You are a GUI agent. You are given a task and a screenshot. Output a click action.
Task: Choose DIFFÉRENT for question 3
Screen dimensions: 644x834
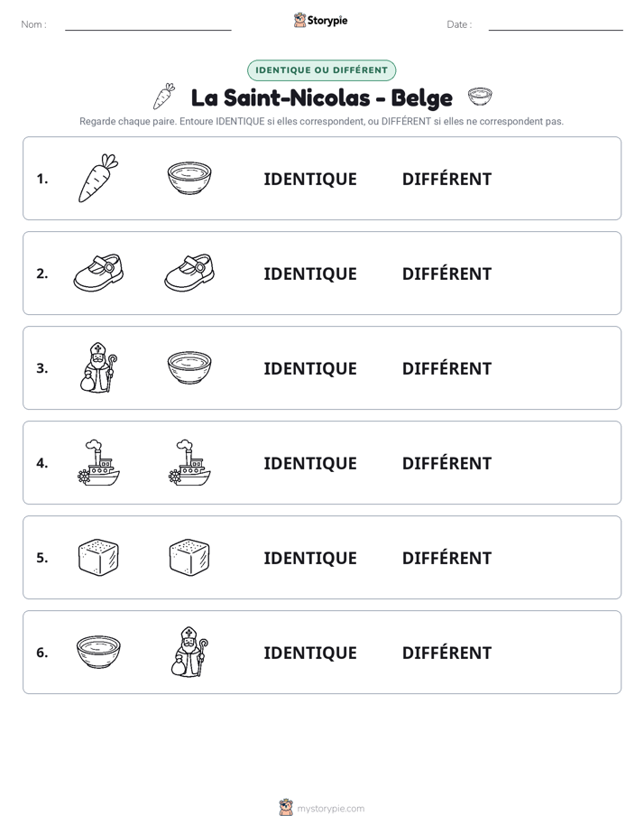[x=446, y=368]
